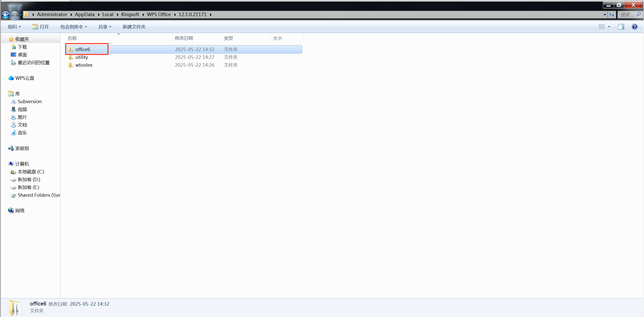
Task: Click the wtoolex folder icon
Action: [x=71, y=65]
